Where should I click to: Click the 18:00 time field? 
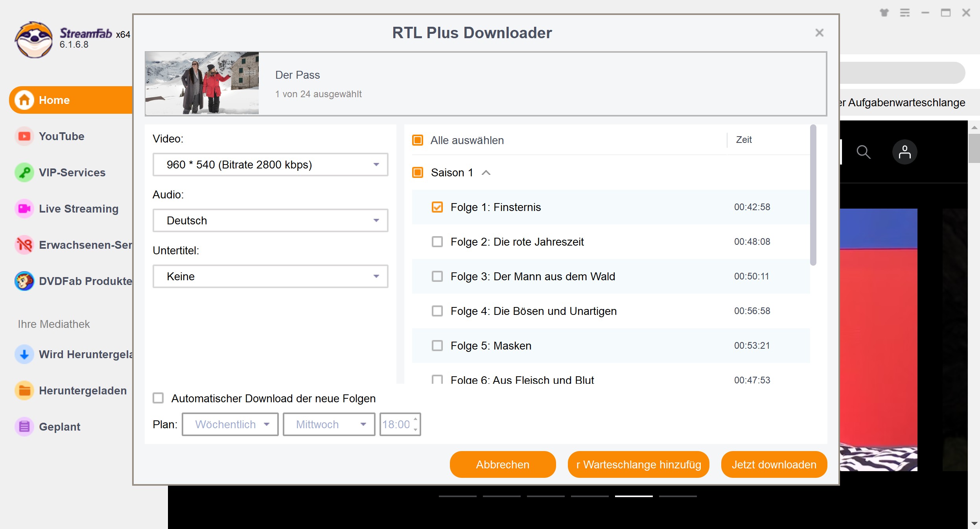pyautogui.click(x=396, y=424)
